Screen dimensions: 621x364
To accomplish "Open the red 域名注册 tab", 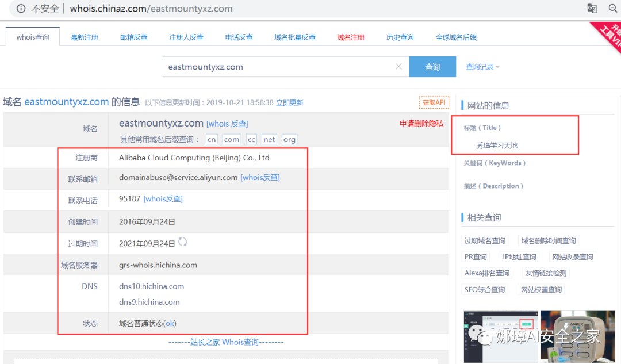I will pos(351,37).
